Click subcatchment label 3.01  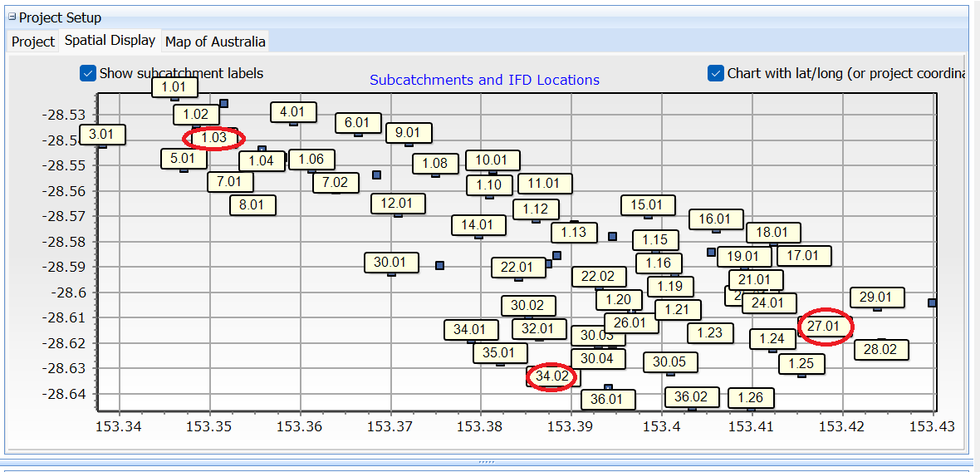100,135
